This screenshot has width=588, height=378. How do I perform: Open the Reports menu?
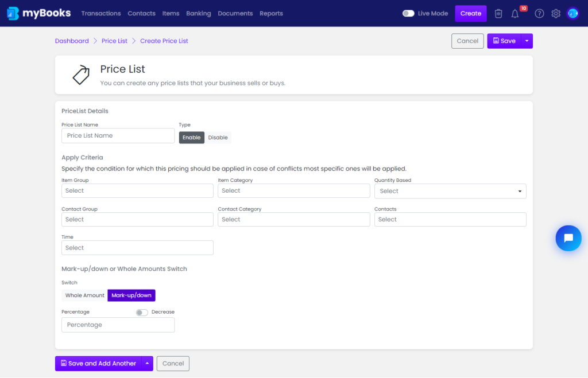tap(271, 14)
